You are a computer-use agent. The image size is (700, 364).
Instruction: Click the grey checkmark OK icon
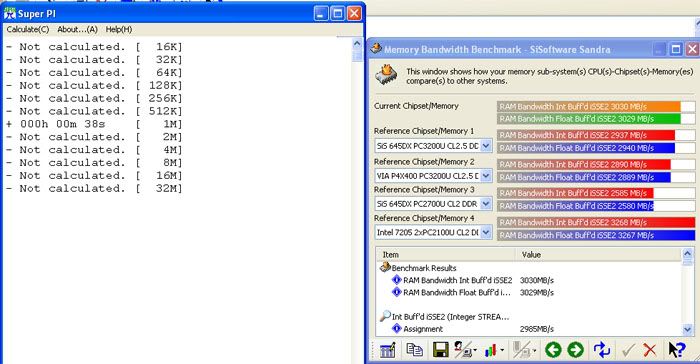[628, 350]
